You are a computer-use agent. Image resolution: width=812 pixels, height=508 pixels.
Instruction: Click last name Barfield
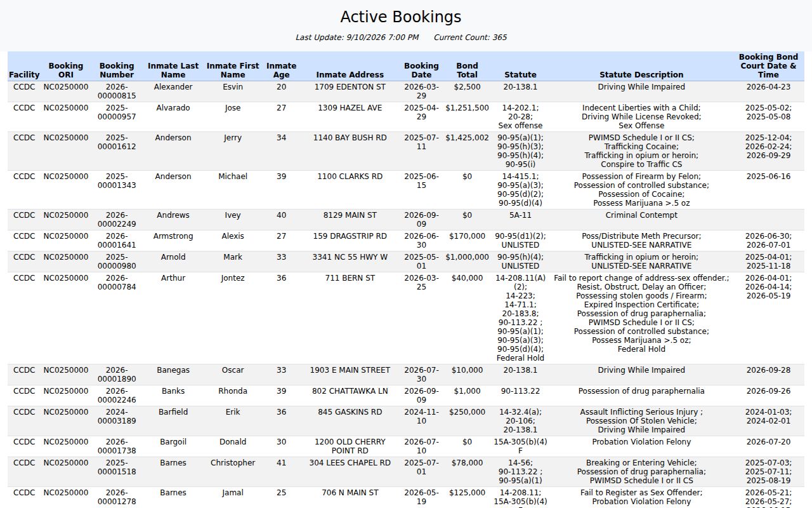(x=173, y=412)
